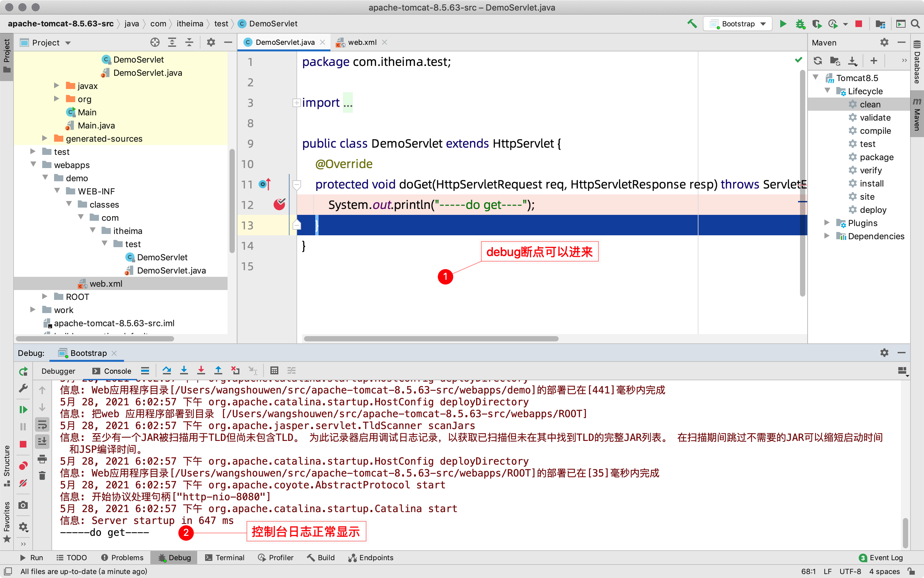Click the View Breakpoints icon

(23, 466)
